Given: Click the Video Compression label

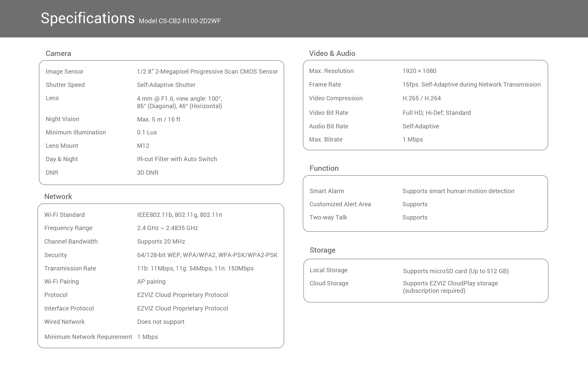Looking at the screenshot, I should tap(336, 98).
